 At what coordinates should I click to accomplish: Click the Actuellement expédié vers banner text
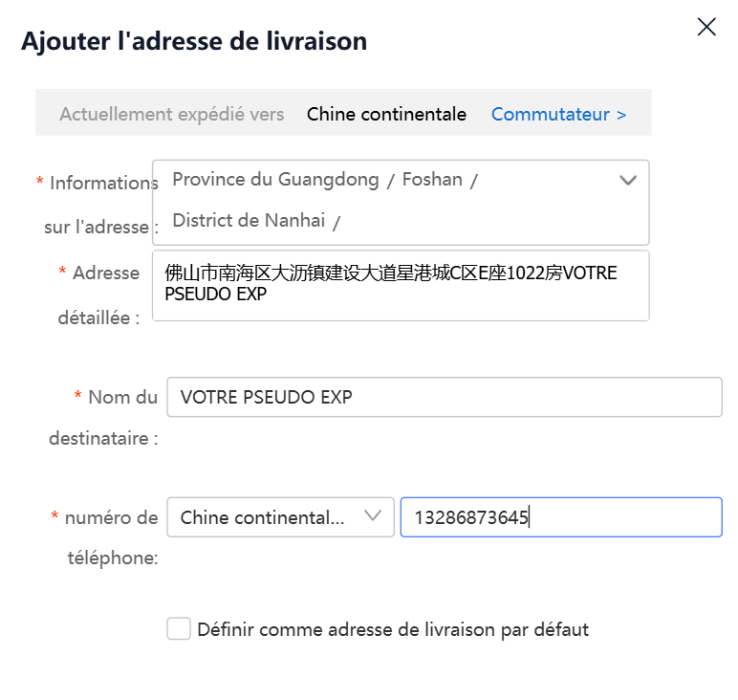(x=172, y=115)
